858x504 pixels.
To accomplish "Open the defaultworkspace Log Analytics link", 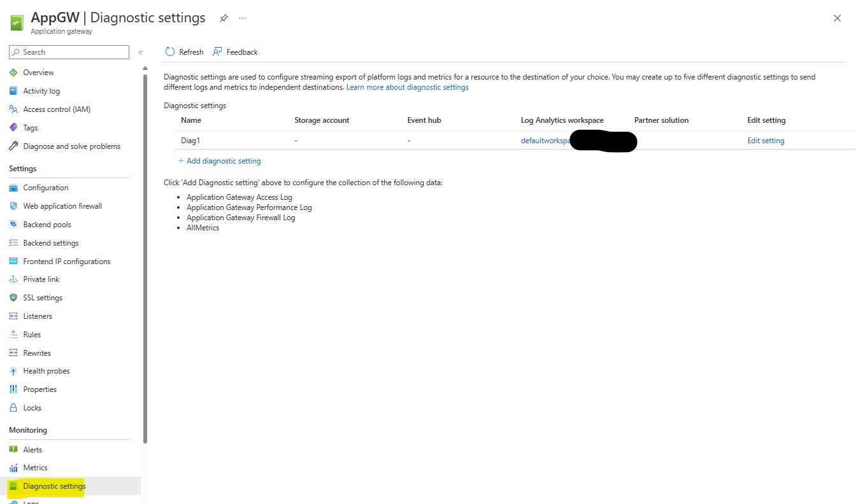I will click(545, 141).
